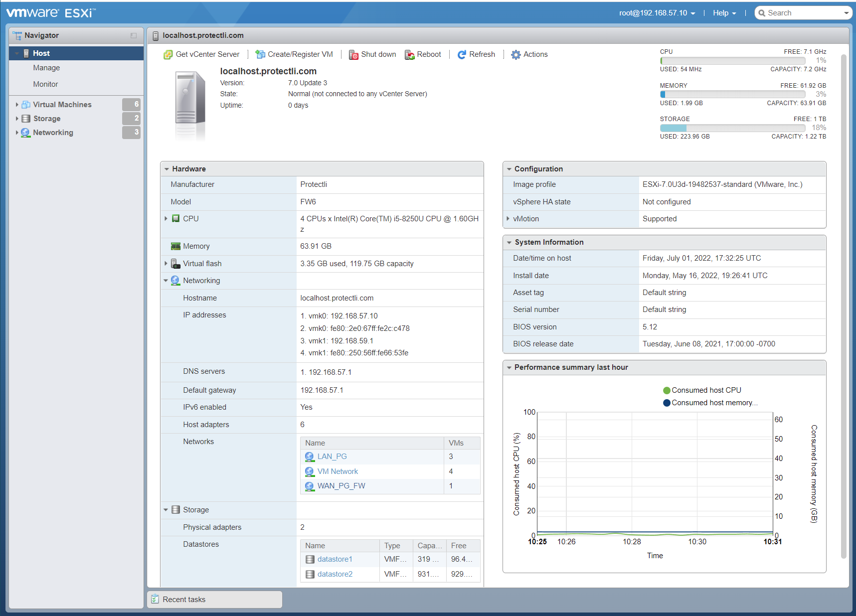
Task: Click the LAN_PG network icon
Action: tap(310, 457)
